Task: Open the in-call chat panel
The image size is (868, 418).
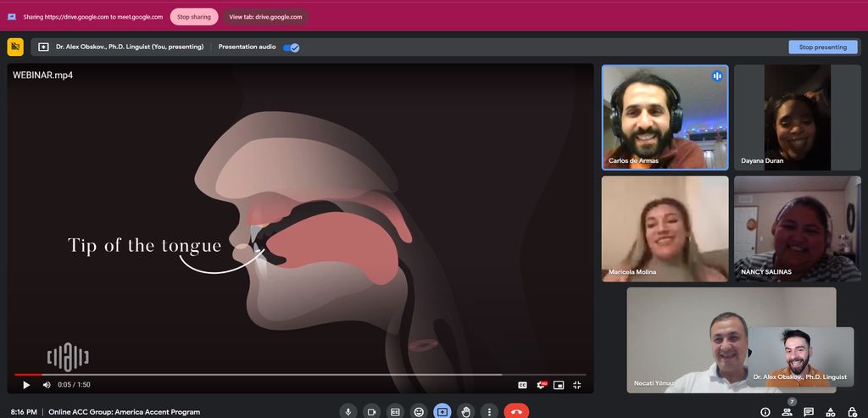Action: (809, 412)
